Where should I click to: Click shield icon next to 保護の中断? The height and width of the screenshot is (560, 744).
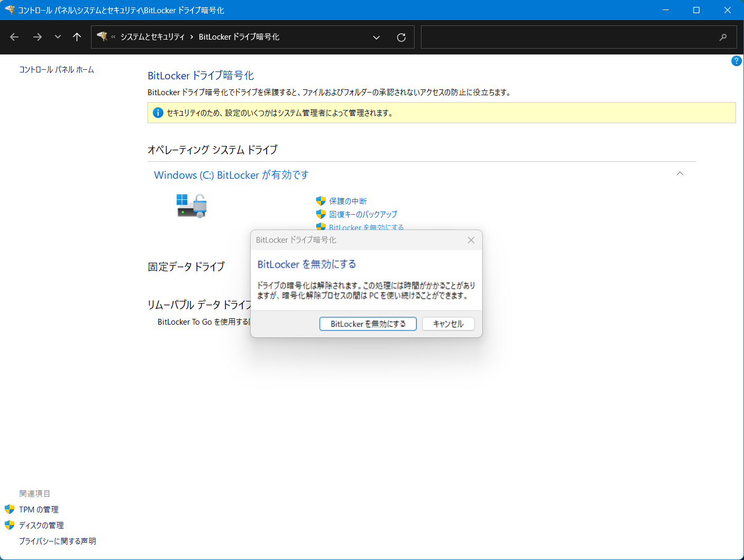coord(321,201)
